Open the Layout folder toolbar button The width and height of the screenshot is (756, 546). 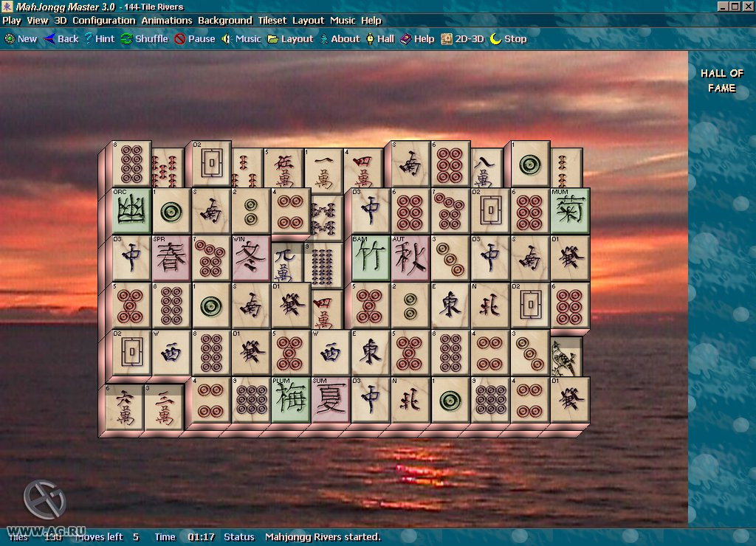tap(290, 39)
